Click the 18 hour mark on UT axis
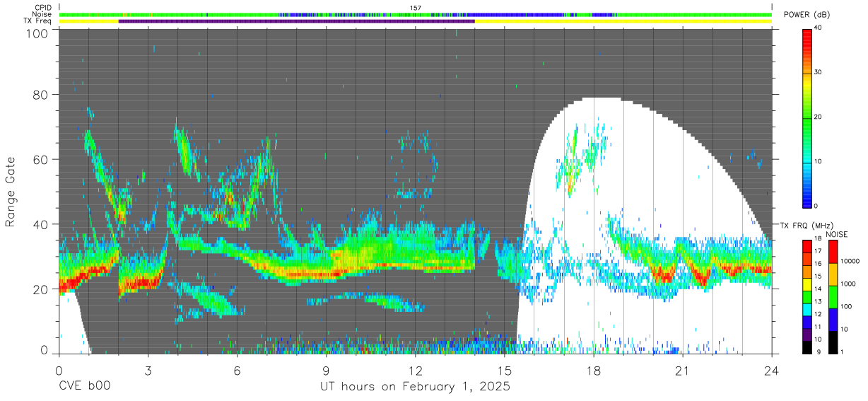Image resolution: width=868 pixels, height=401 pixels. point(594,370)
